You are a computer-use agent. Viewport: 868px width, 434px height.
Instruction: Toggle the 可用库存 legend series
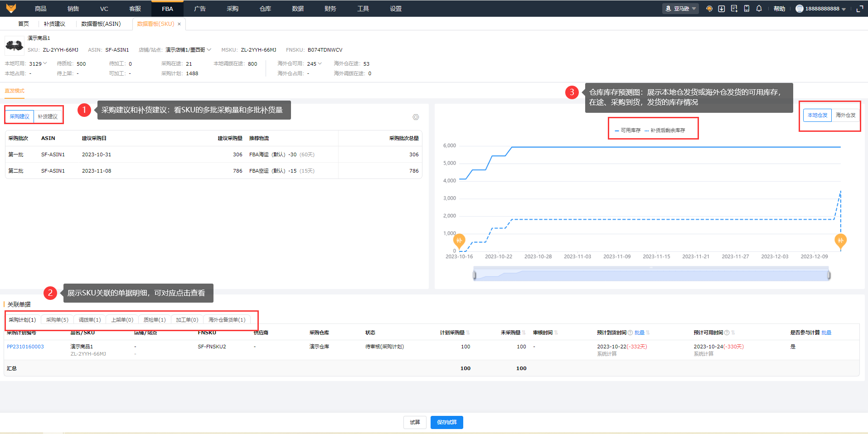click(x=628, y=130)
